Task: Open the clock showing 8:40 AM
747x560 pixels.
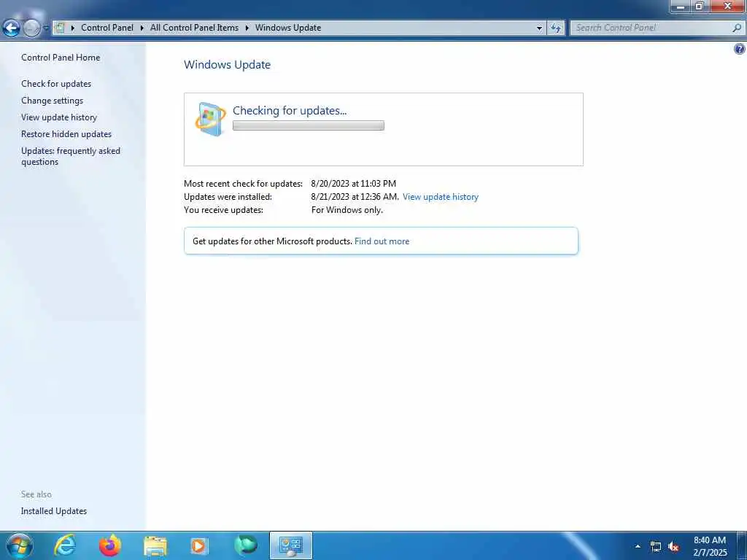Action: (711, 546)
